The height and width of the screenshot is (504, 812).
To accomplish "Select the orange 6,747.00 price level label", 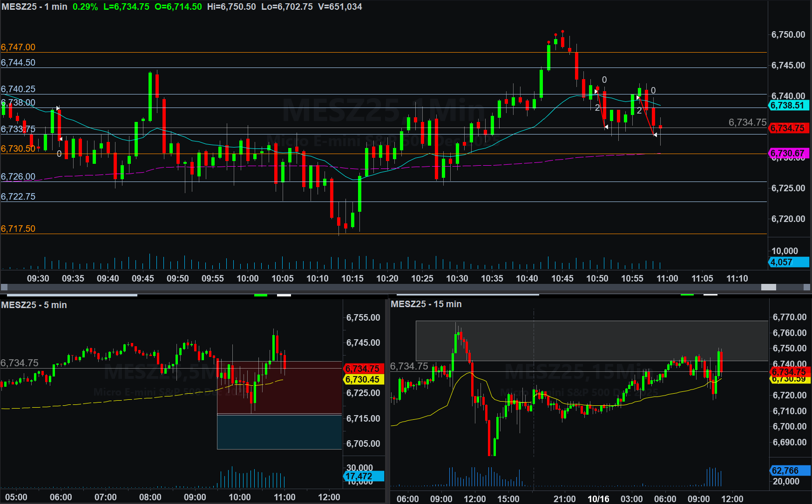I will coord(18,47).
